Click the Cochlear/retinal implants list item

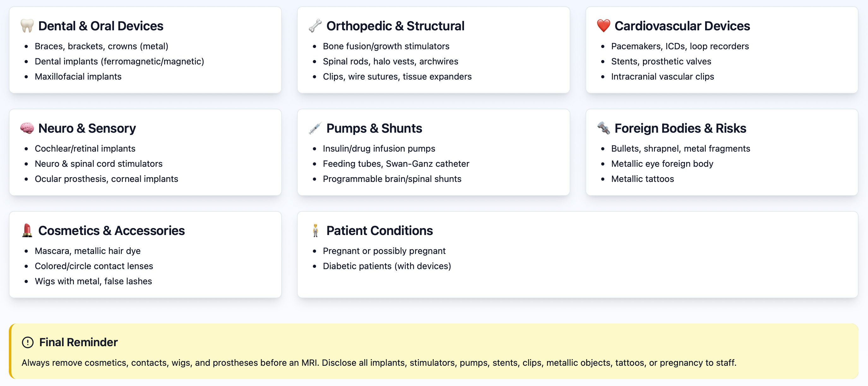pyautogui.click(x=85, y=149)
